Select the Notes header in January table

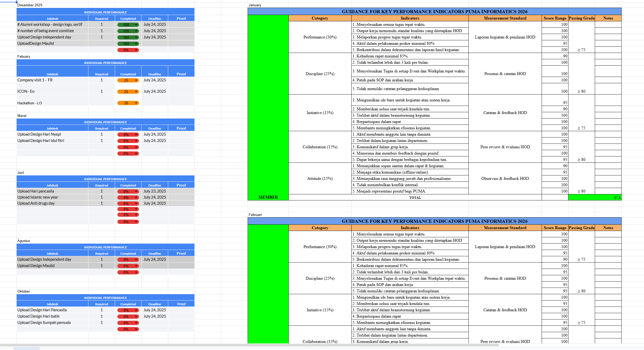pos(608,18)
